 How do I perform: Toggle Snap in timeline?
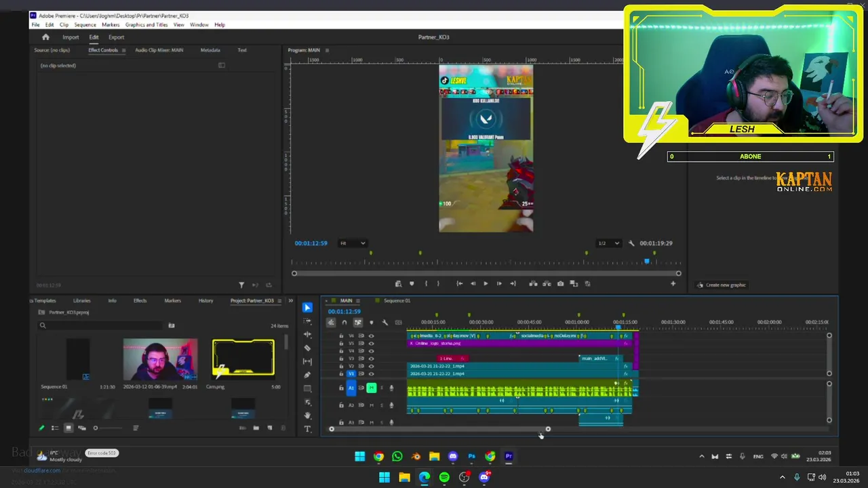pyautogui.click(x=344, y=323)
